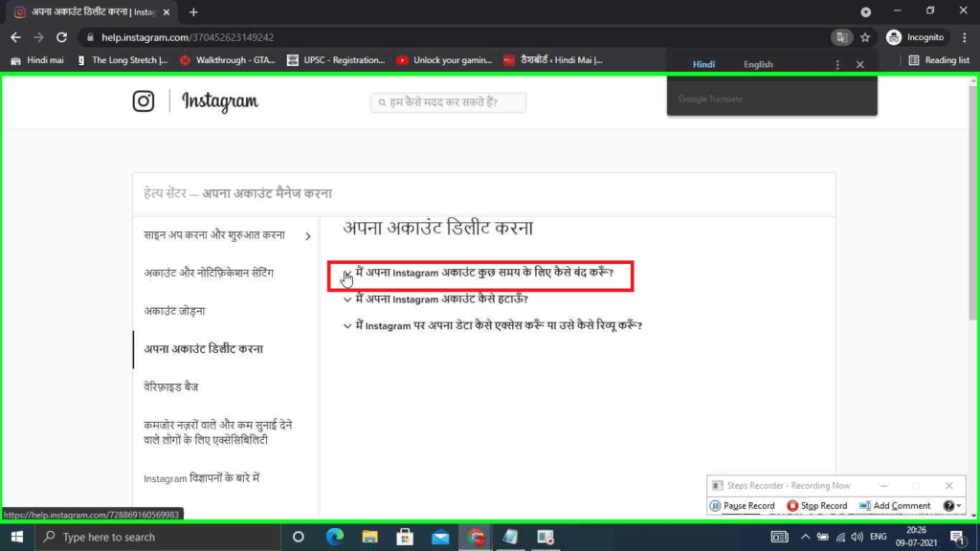This screenshot has height=551, width=980.
Task: Expand मैं अपना Instagram अकाउंट कैसे हटाऊँ
Action: 435,299
